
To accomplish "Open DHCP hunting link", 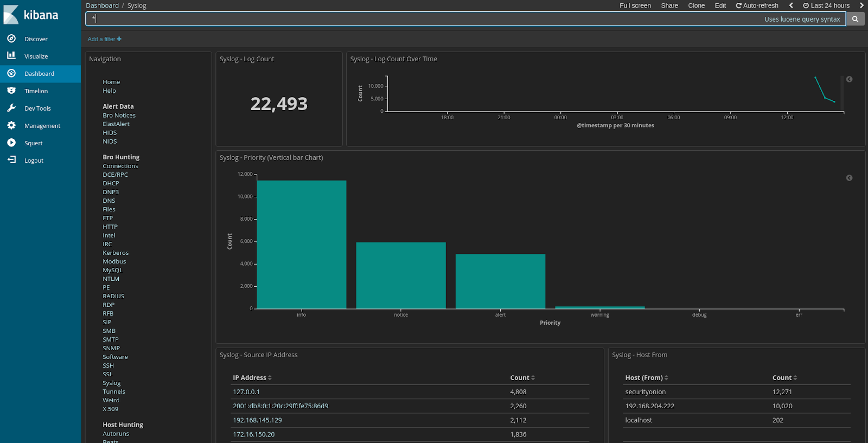I will 111,183.
